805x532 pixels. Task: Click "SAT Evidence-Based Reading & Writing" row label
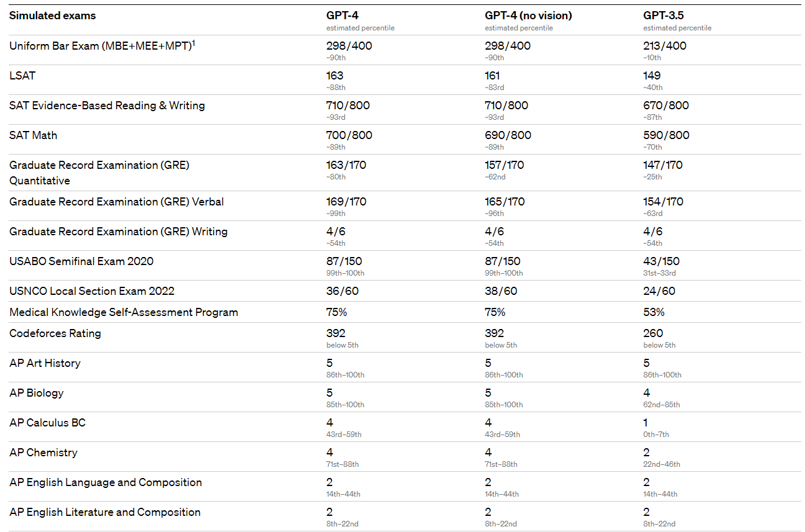point(107,106)
